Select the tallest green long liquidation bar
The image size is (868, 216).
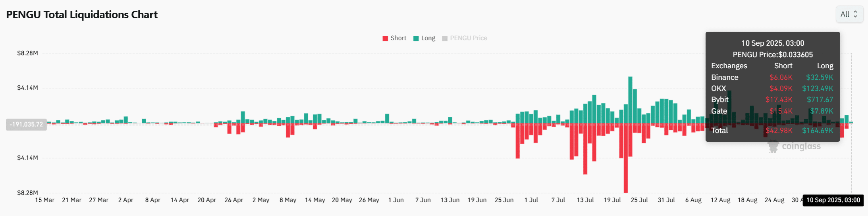[630, 99]
